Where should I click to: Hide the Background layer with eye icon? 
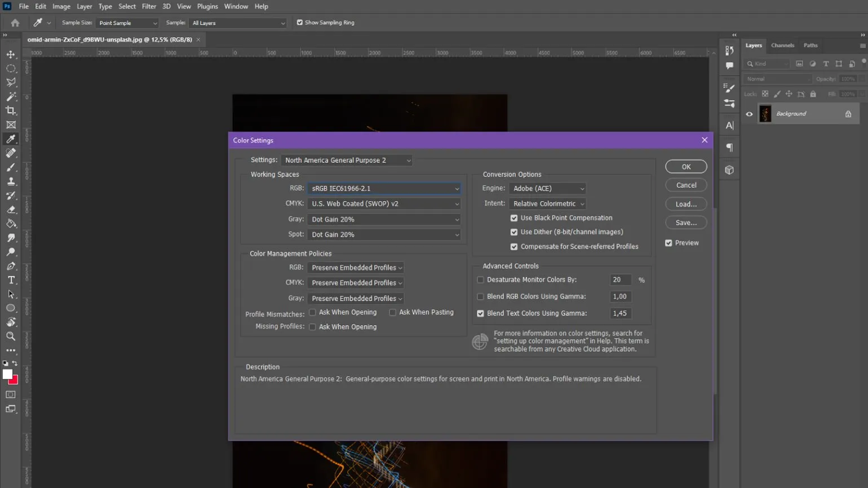[749, 114]
